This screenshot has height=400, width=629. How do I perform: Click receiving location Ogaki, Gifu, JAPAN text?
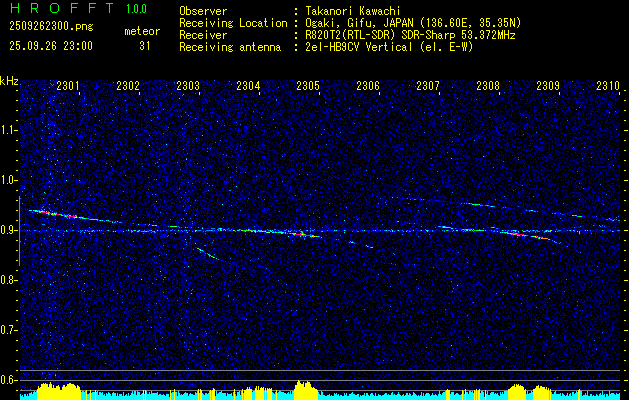pos(413,23)
